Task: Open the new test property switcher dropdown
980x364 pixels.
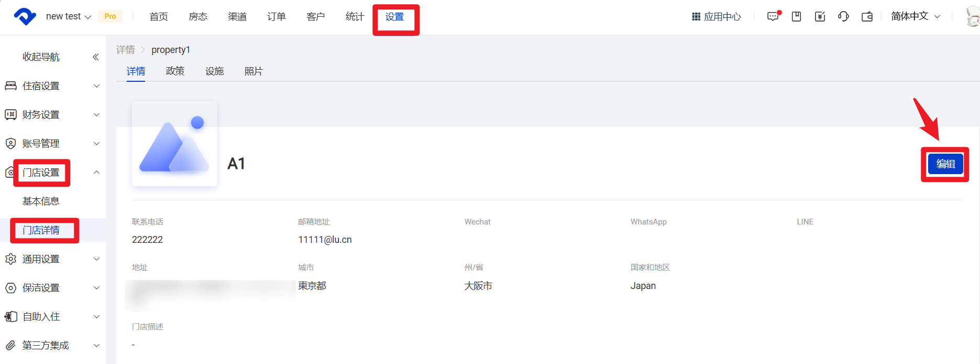Action: coord(68,17)
